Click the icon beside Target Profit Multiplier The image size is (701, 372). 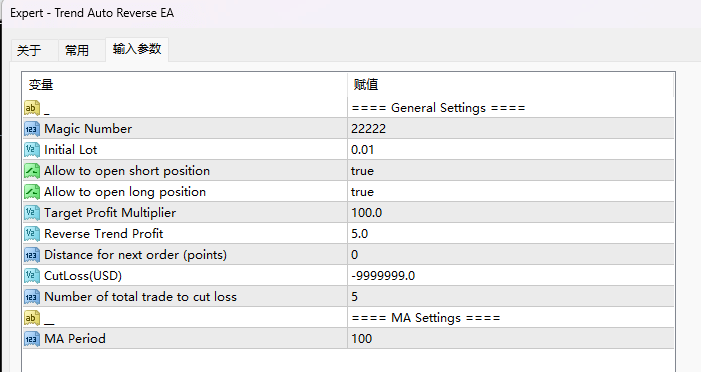(x=32, y=213)
